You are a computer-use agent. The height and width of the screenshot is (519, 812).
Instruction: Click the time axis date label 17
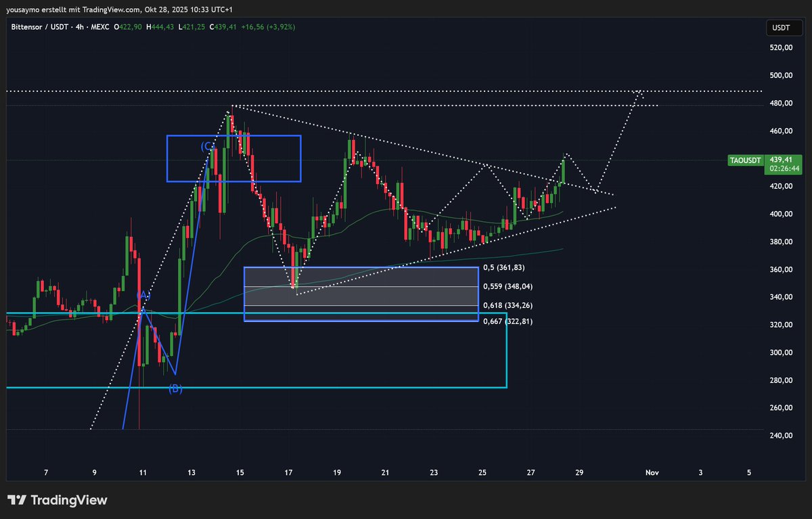click(288, 472)
